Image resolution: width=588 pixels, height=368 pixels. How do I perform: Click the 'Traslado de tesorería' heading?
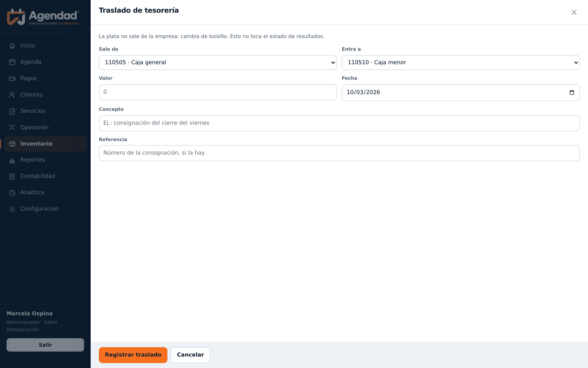click(x=139, y=11)
